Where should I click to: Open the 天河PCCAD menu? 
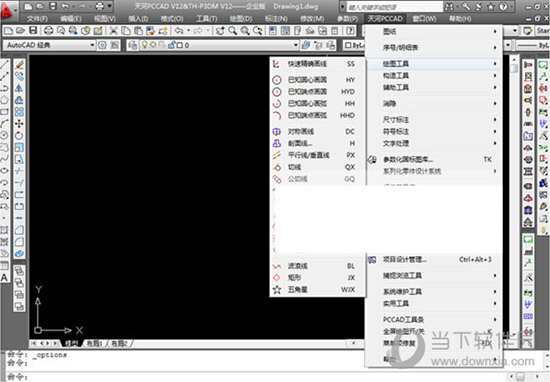pos(385,19)
